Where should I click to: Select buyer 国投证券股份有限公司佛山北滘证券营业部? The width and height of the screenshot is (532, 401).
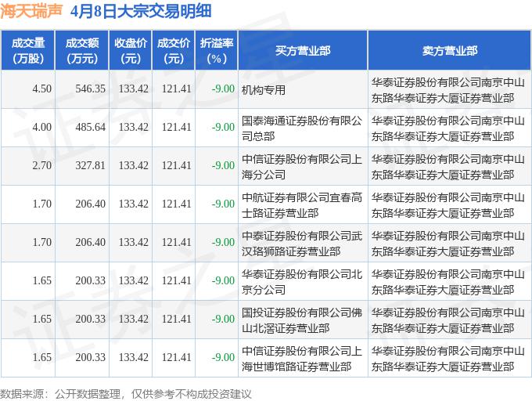point(302,320)
